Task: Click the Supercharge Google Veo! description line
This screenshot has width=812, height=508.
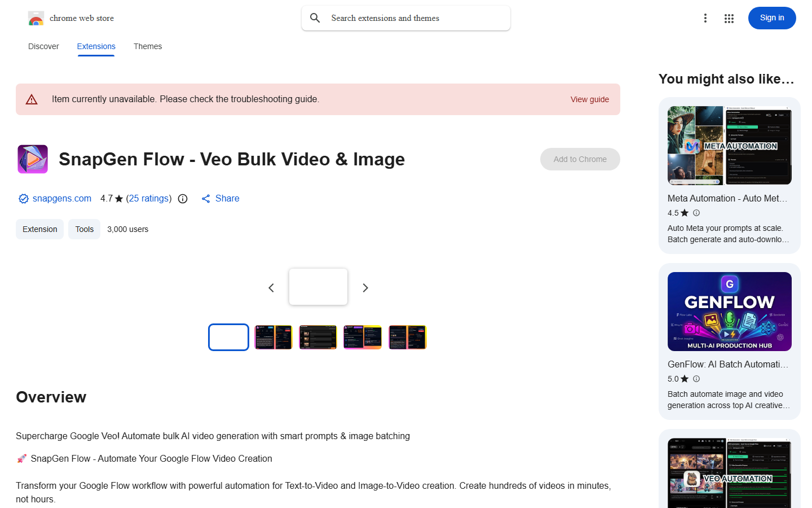Action: click(213, 436)
